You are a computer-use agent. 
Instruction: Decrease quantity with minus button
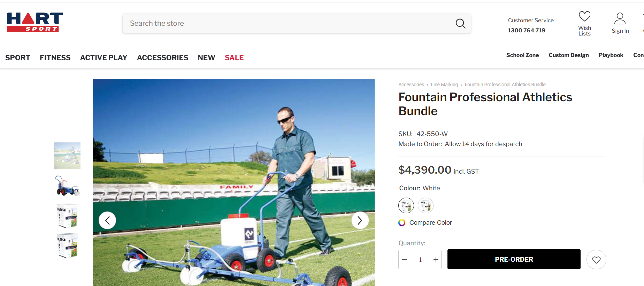(x=405, y=260)
